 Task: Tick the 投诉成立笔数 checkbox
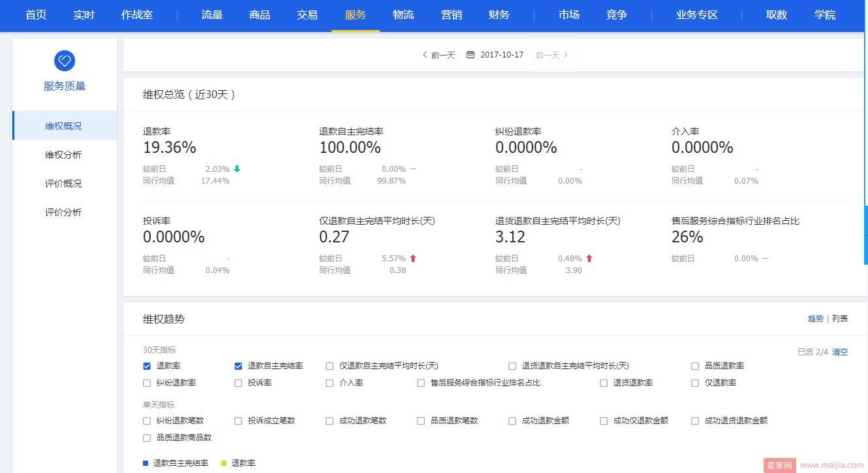click(x=238, y=421)
